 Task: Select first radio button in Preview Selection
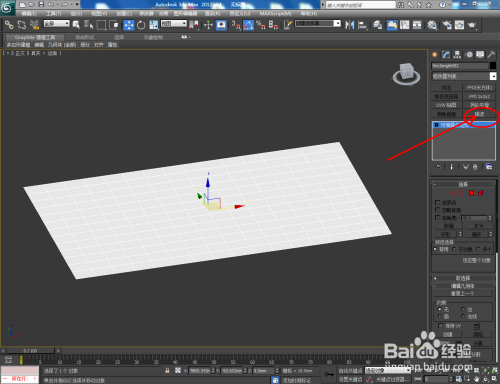pos(436,249)
